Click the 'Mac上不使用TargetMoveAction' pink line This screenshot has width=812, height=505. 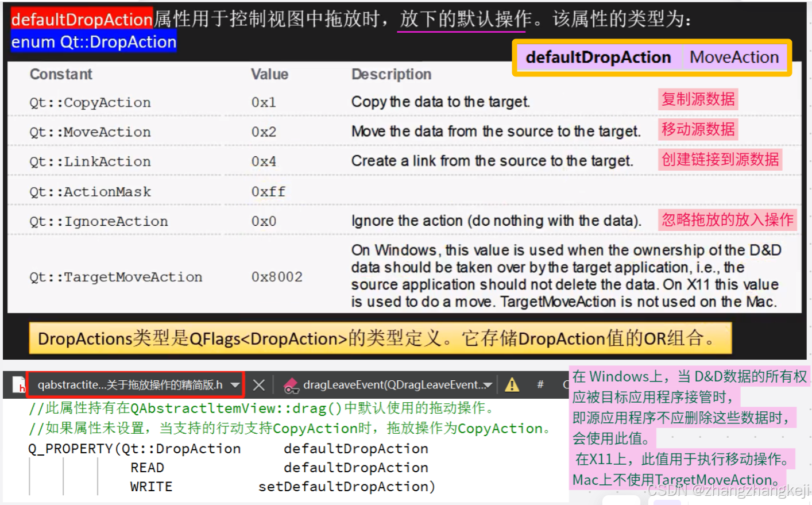pyautogui.click(x=679, y=480)
